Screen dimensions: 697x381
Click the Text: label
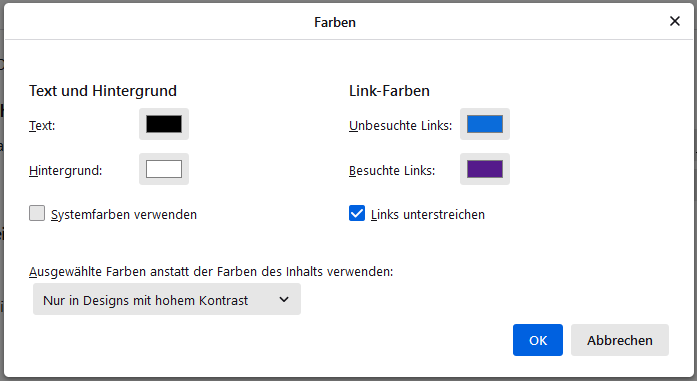point(42,126)
